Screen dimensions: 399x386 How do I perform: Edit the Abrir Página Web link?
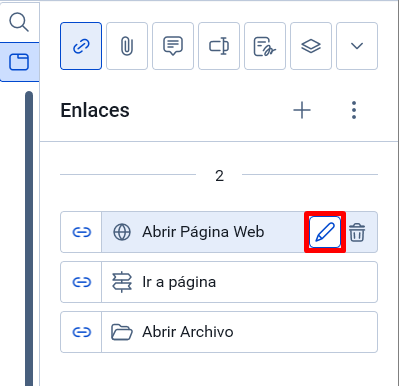pyautogui.click(x=325, y=232)
